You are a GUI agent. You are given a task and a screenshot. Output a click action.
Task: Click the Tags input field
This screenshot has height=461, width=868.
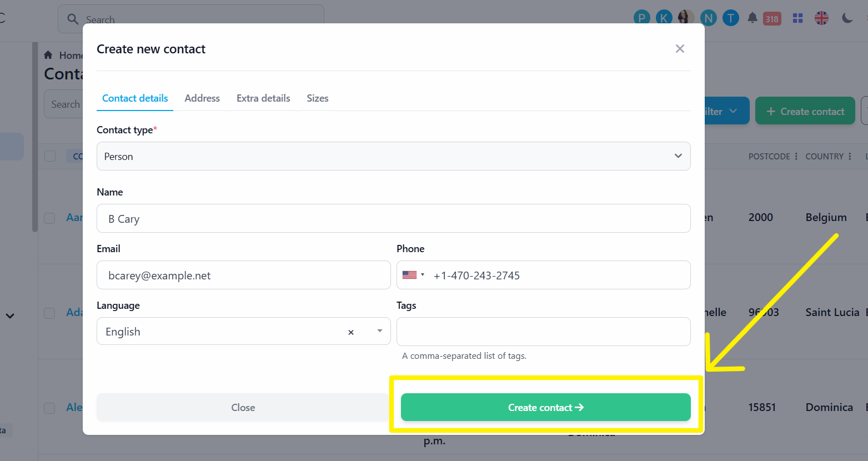click(544, 332)
